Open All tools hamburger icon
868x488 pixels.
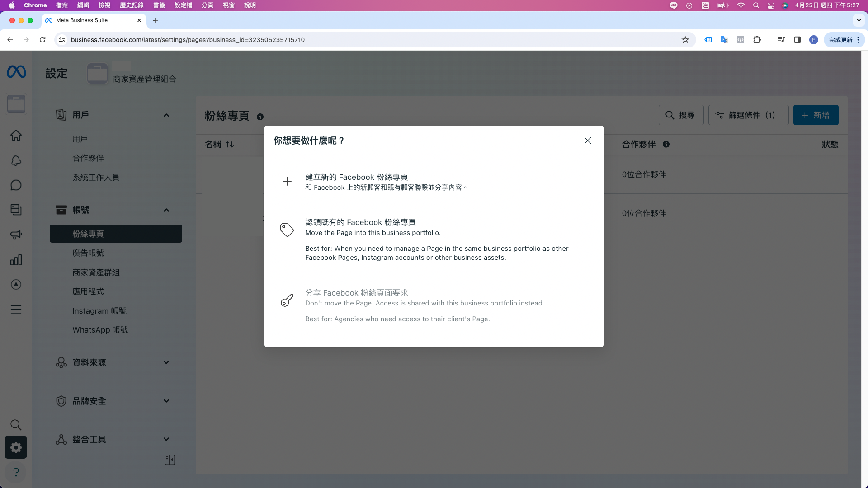[16, 310]
